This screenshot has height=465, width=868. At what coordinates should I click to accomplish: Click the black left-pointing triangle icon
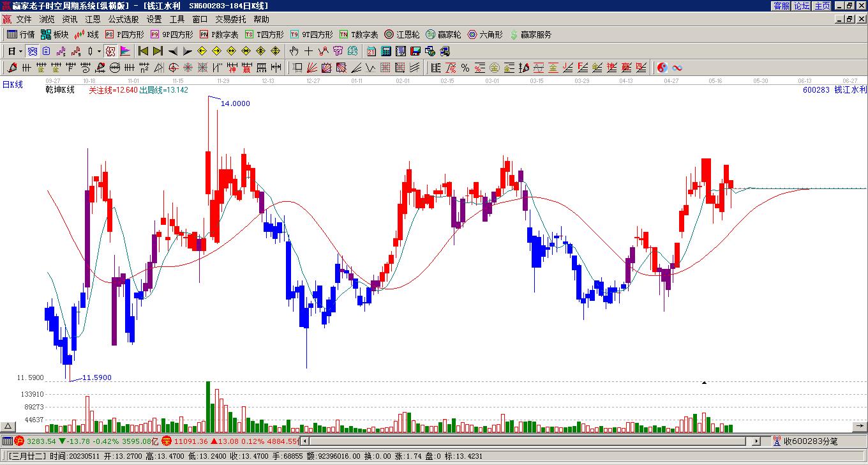click(172, 51)
